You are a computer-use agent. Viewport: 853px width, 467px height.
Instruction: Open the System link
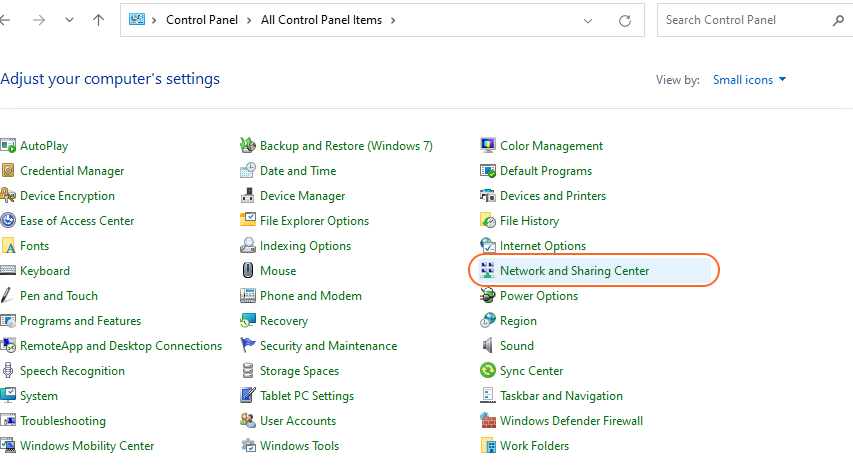click(x=39, y=396)
